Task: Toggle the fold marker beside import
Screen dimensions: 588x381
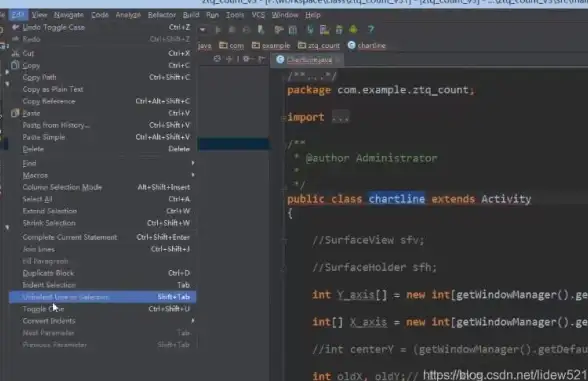Action: 284,118
